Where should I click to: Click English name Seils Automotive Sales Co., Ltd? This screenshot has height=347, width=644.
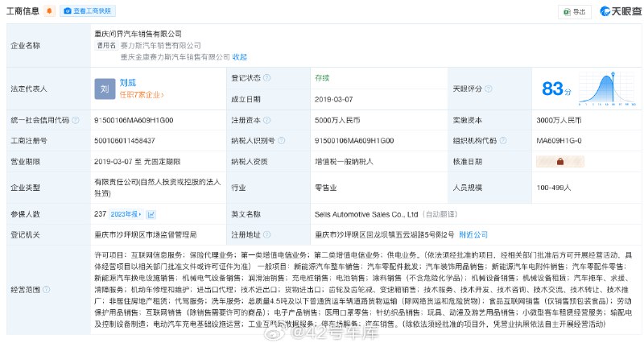(366, 214)
